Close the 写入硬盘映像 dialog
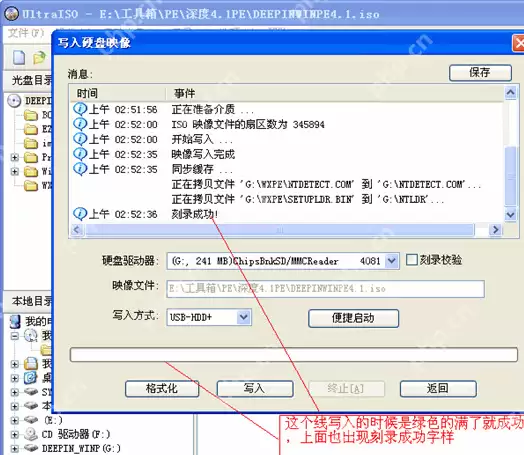The width and height of the screenshot is (524, 455). (518, 43)
